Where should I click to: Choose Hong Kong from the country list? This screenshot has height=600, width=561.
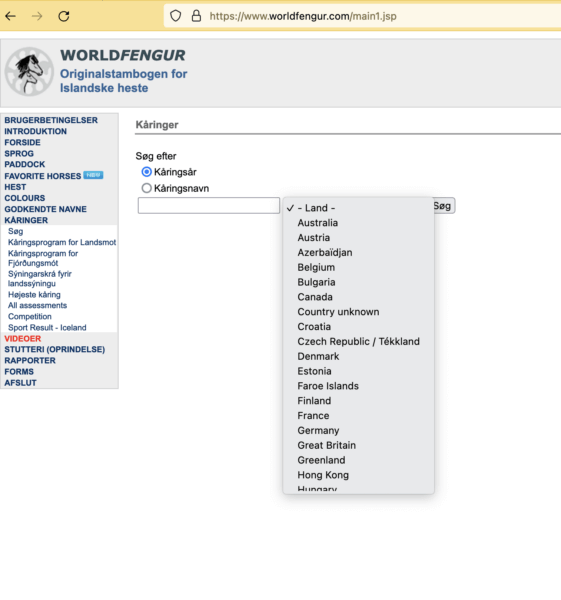click(359, 475)
